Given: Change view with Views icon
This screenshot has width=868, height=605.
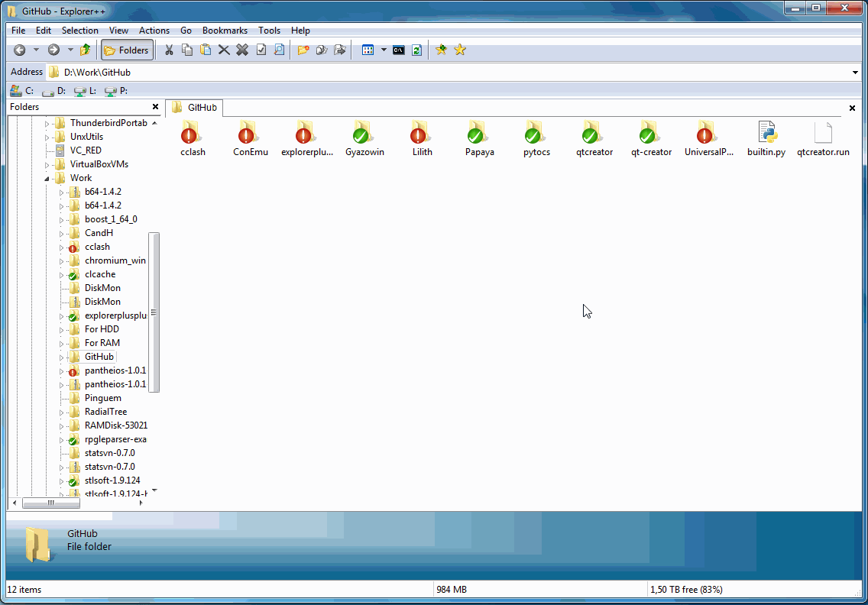Looking at the screenshot, I should (368, 50).
